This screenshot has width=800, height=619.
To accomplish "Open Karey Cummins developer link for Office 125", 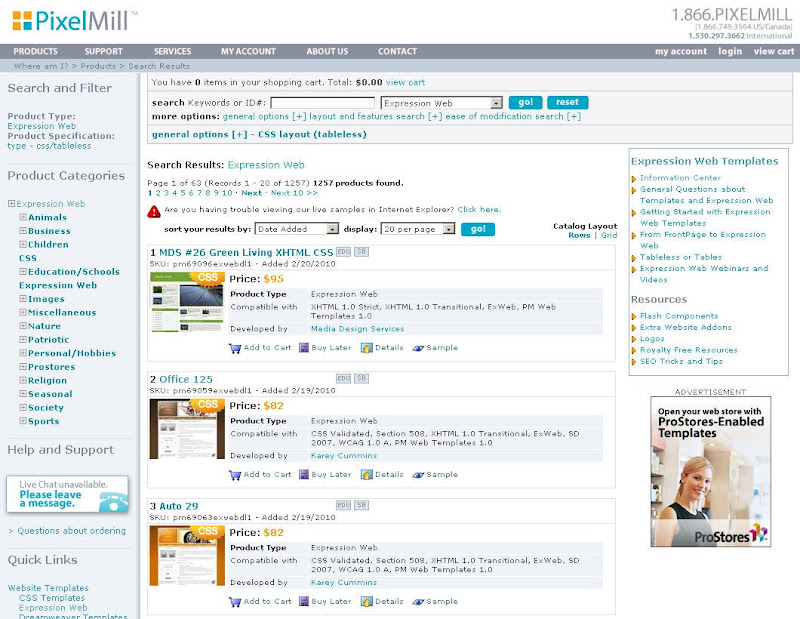I will point(344,456).
